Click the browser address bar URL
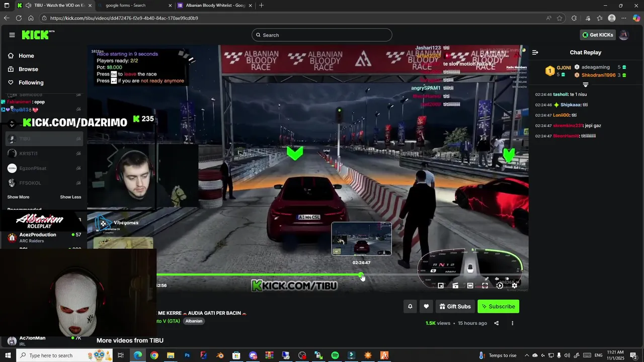This screenshot has width=644, height=362. coord(124,18)
